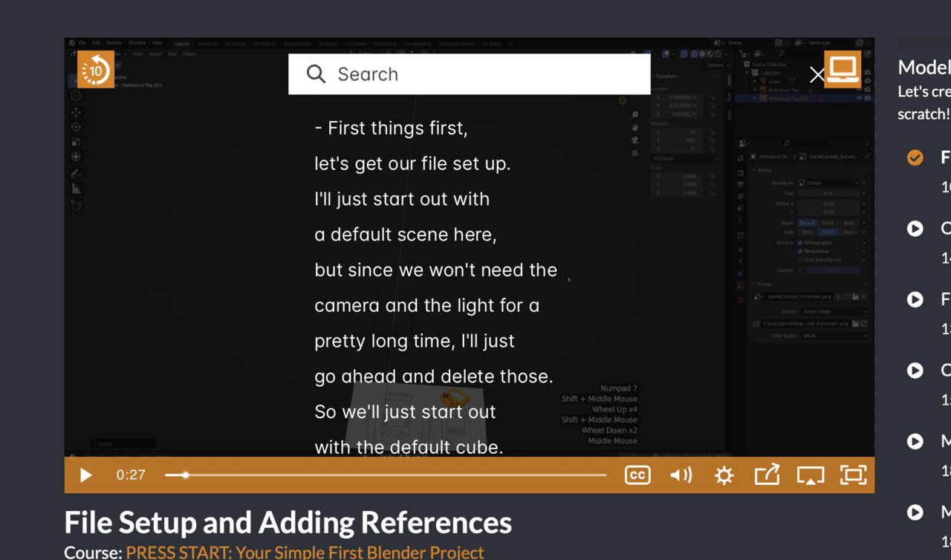Enter fullscreen mode
Viewport: 951px width, 560px height.
click(x=853, y=475)
